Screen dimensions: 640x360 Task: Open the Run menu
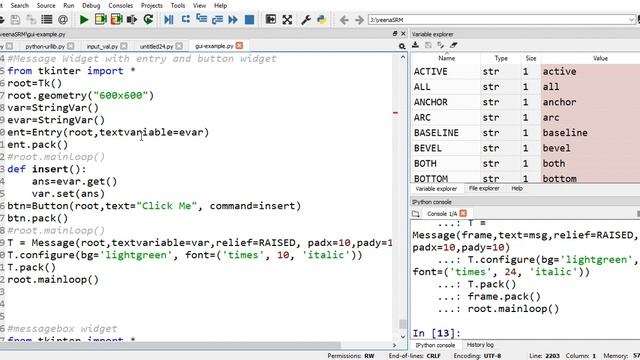(x=69, y=5)
